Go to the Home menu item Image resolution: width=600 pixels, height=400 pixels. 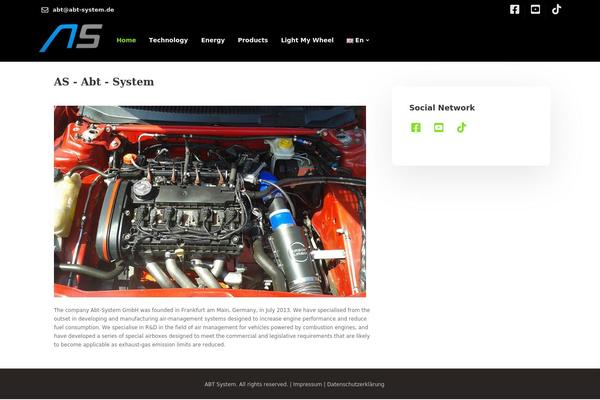[126, 40]
